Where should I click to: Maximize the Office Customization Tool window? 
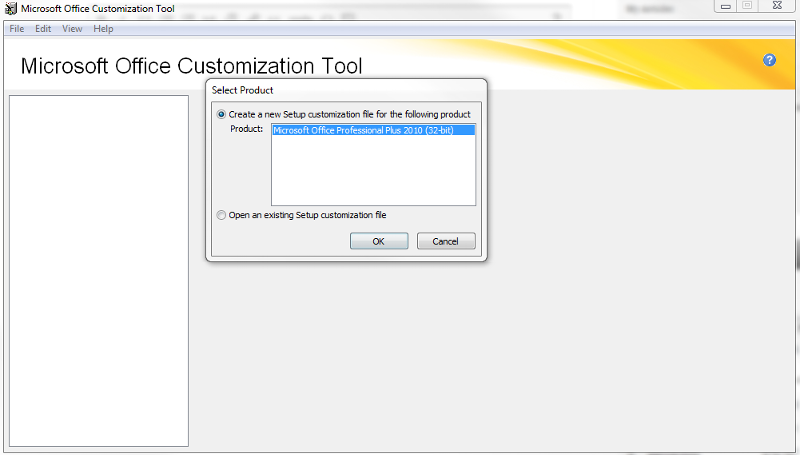(x=747, y=6)
